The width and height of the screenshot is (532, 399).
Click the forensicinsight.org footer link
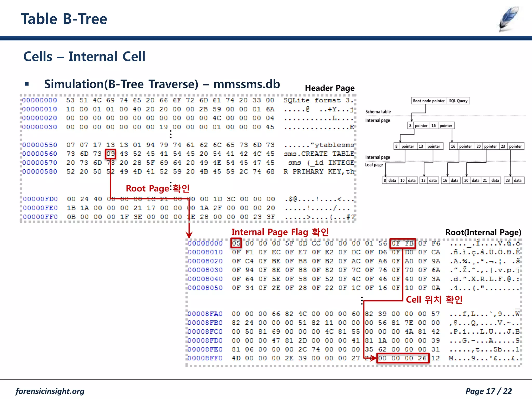[x=50, y=391]
